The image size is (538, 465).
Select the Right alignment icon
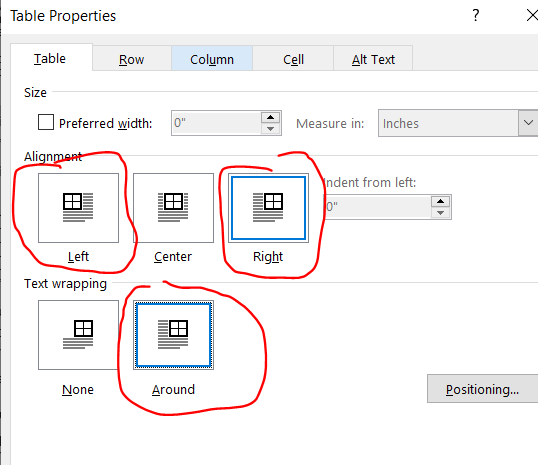268,208
